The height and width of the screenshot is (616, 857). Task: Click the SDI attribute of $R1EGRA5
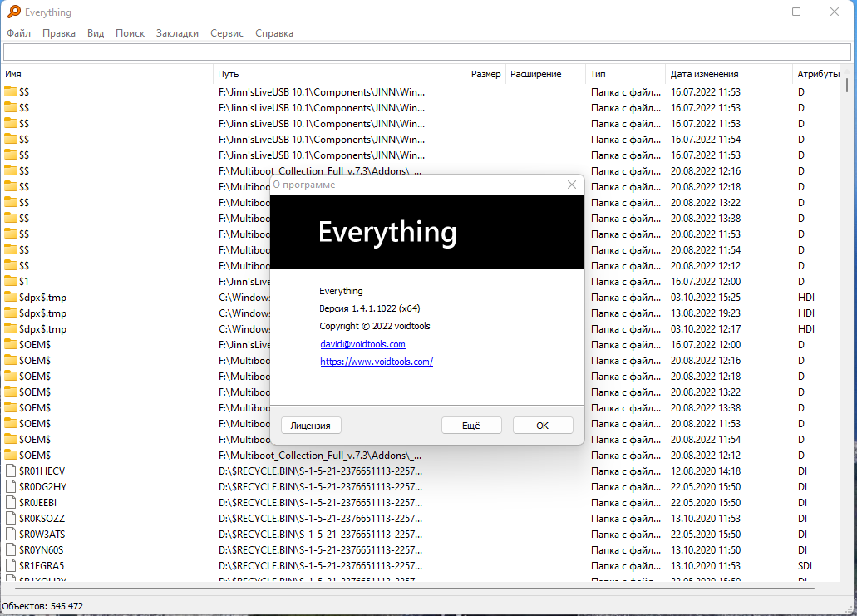pyautogui.click(x=805, y=566)
